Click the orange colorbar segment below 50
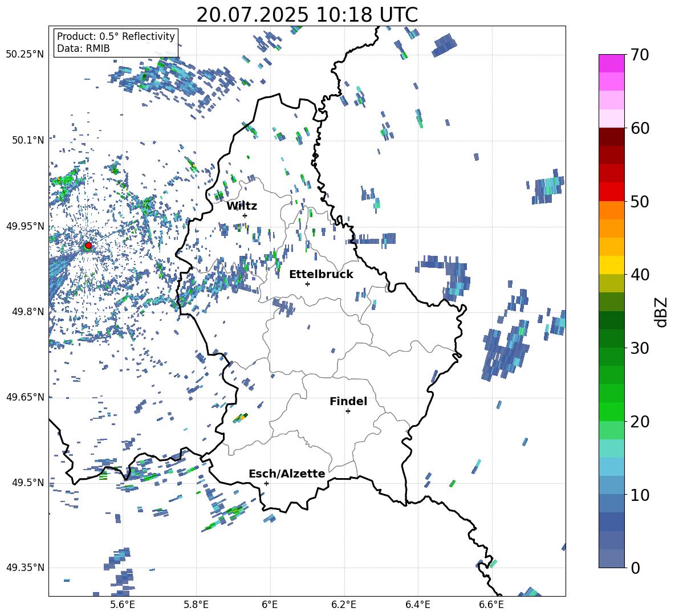 click(x=611, y=210)
